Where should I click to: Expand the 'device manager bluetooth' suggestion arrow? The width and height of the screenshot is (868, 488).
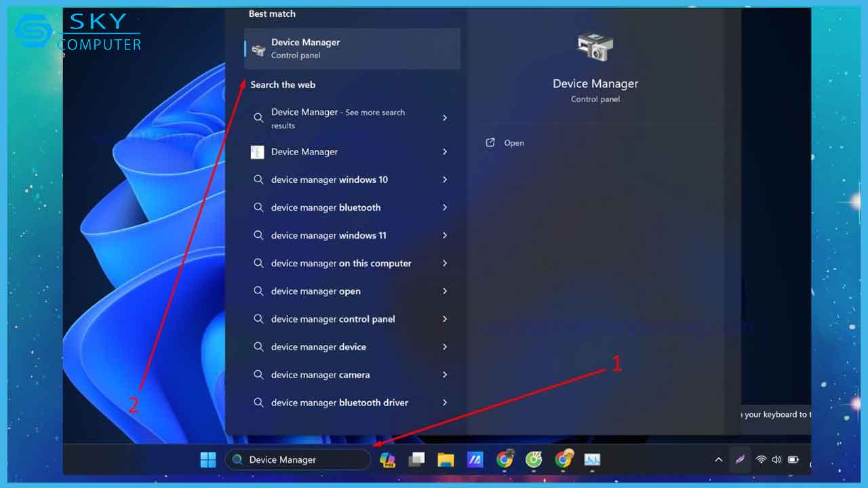click(445, 207)
